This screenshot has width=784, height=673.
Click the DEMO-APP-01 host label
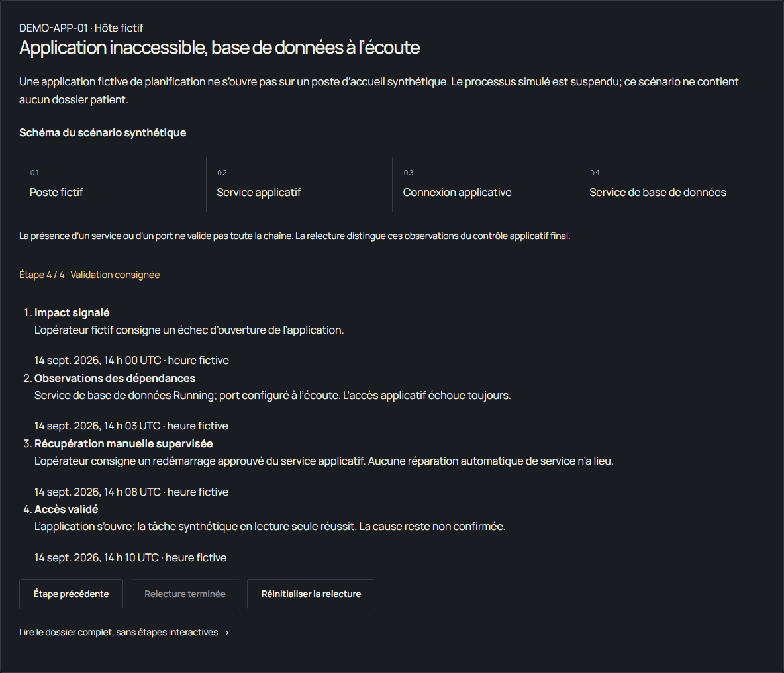(81, 28)
